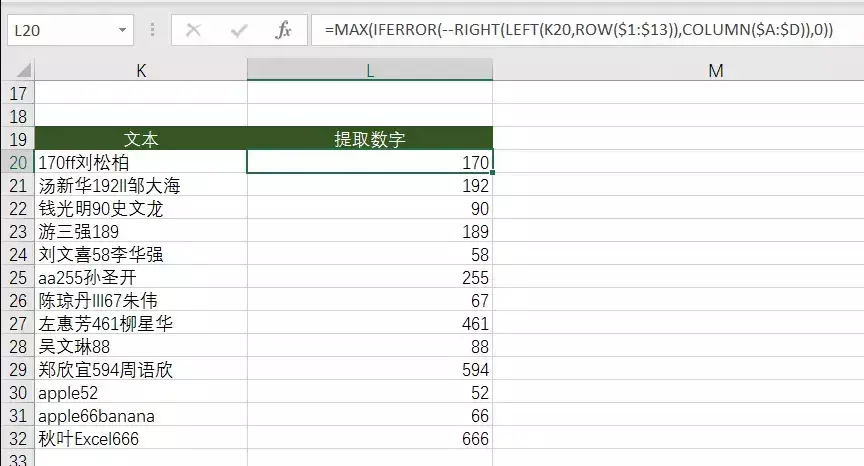
Task: Select the cell with value 461
Action: click(x=370, y=324)
